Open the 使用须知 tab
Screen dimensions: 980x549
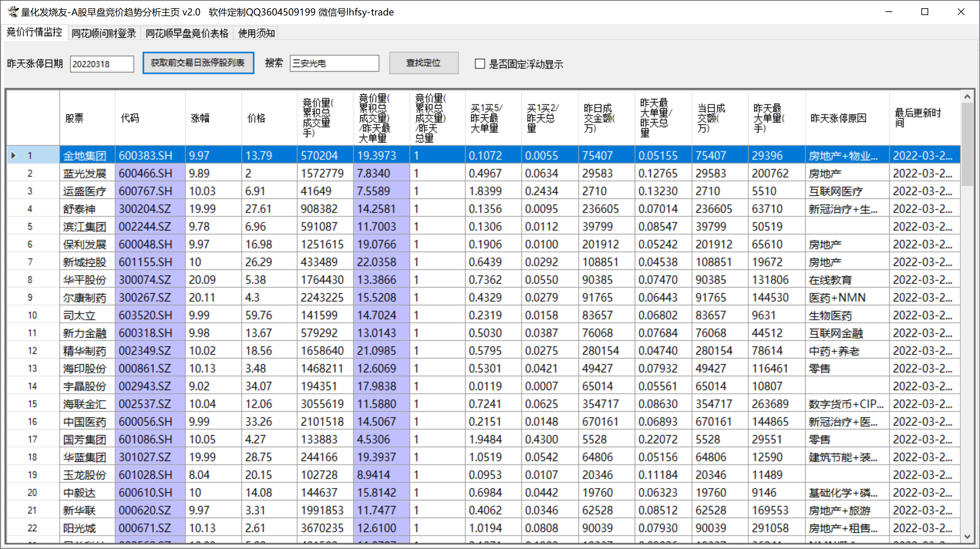pos(256,34)
